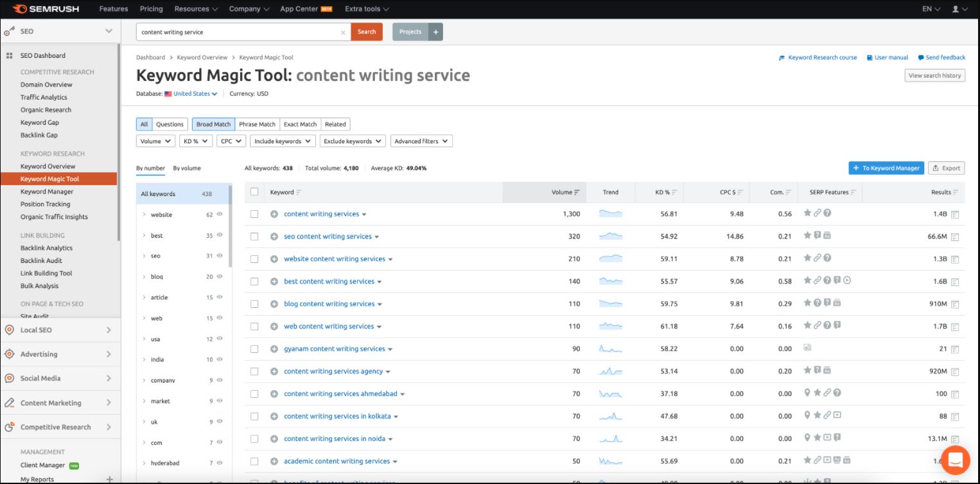Open the SEO Dashboard grid icon
Screen dimensions: 980x484
coord(10,56)
